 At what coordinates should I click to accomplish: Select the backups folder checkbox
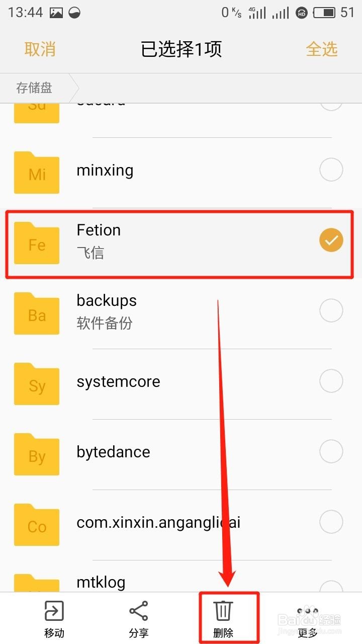click(331, 311)
